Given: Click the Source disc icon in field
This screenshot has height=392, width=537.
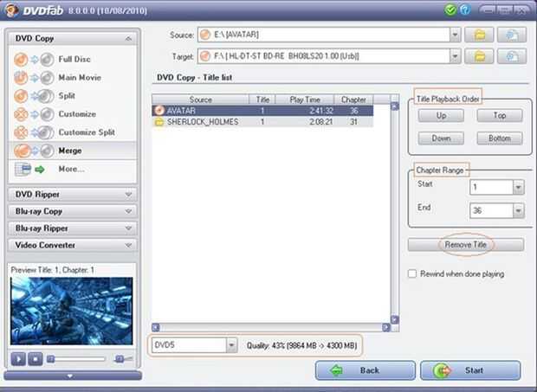Looking at the screenshot, I should point(205,35).
